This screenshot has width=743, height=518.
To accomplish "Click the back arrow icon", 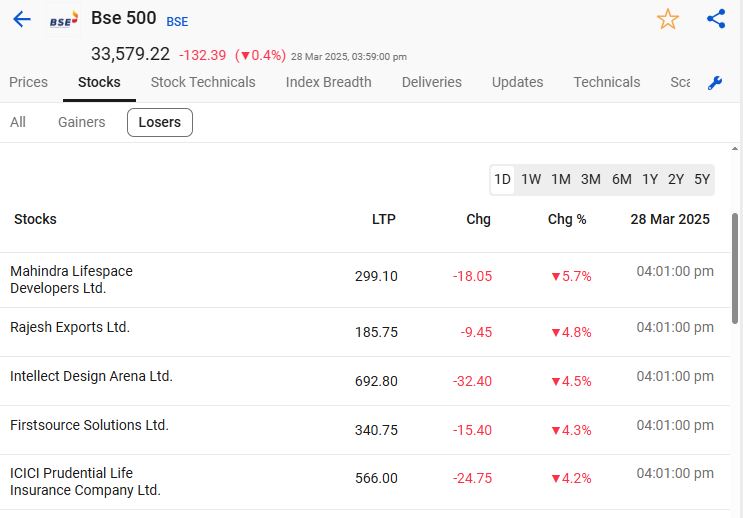I will 22,19.
